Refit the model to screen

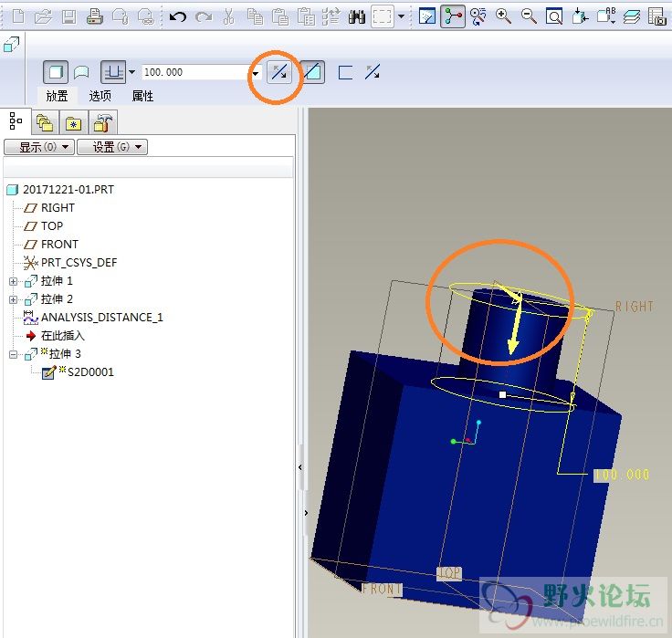click(554, 16)
